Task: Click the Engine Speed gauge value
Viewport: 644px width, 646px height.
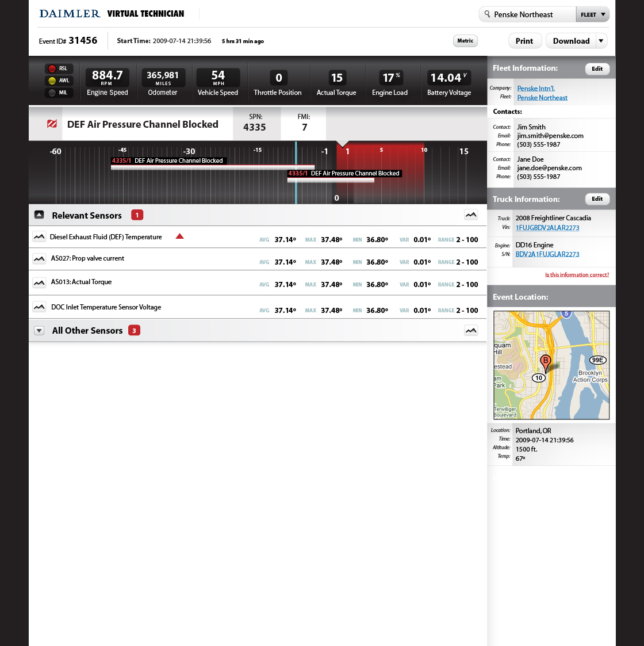Action: (x=107, y=77)
